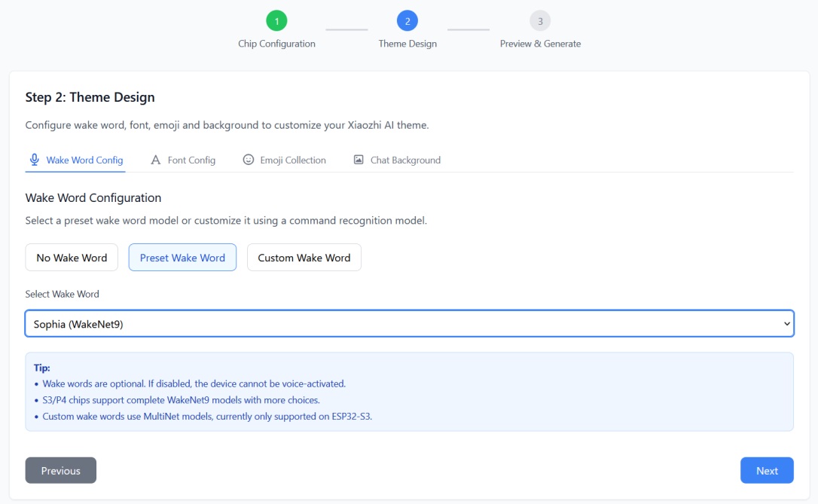Switch to Custom Wake Word mode

[x=304, y=258]
